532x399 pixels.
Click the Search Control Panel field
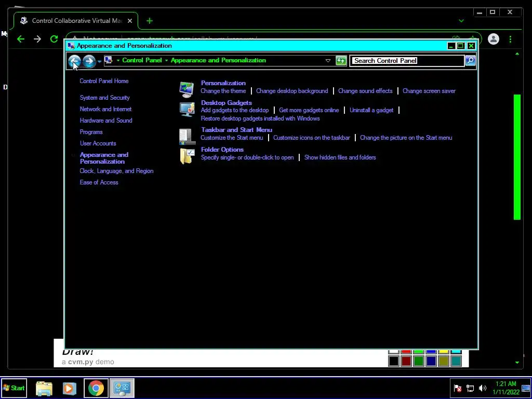407,61
